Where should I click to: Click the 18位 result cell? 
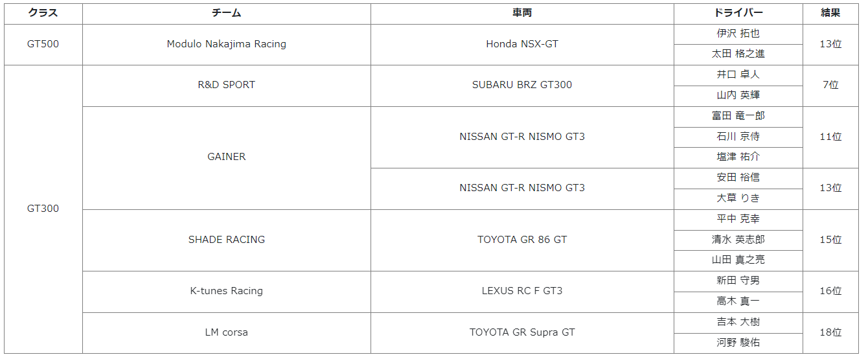click(830, 332)
